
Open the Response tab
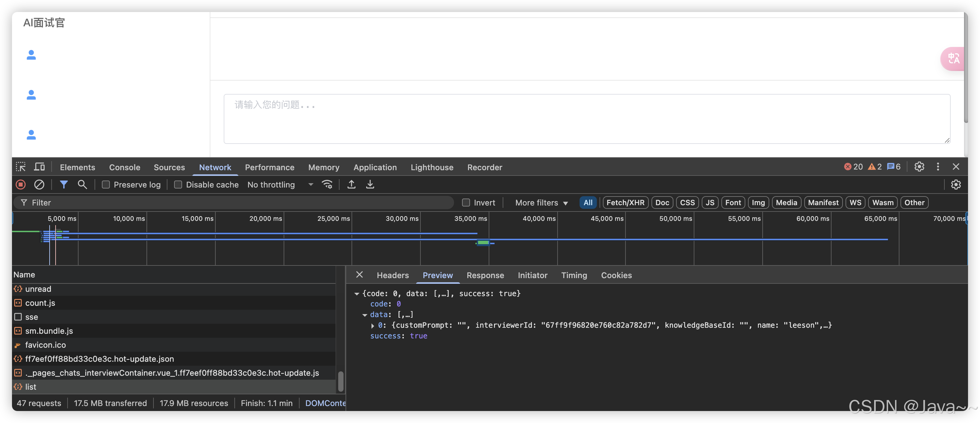[x=485, y=275]
